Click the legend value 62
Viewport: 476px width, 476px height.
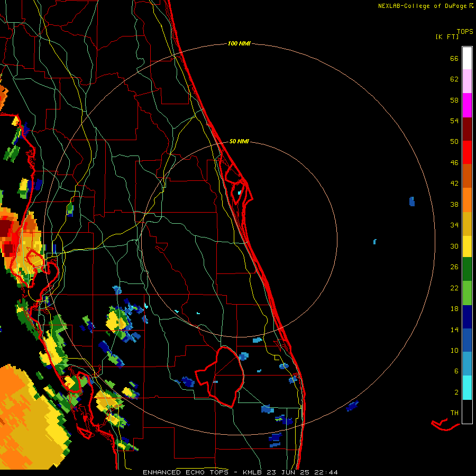(x=454, y=79)
